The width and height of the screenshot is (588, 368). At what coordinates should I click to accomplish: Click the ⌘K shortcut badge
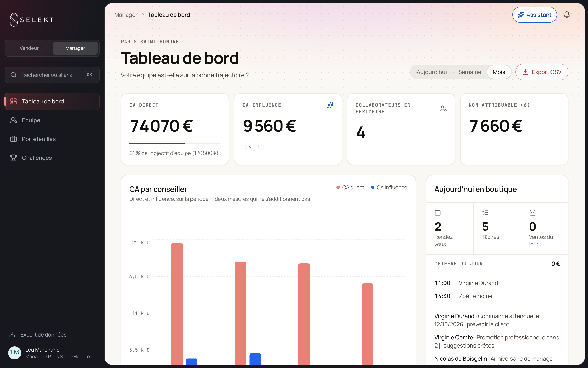[89, 75]
